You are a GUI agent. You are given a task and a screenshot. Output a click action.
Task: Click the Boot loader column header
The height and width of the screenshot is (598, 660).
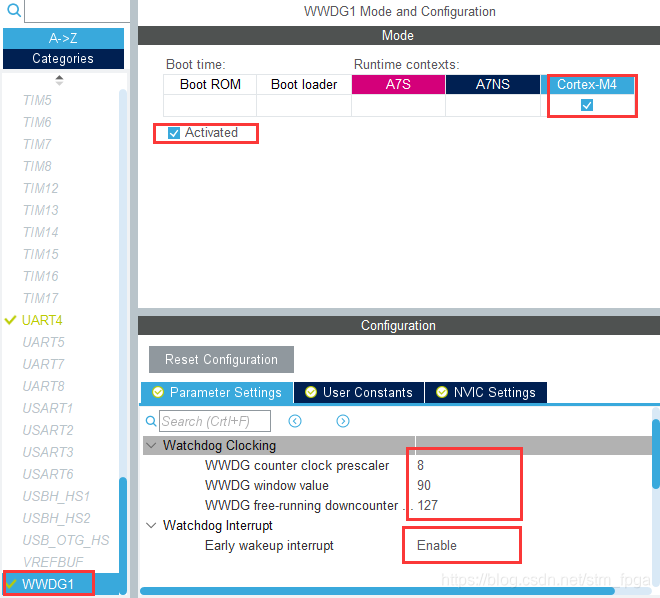point(304,85)
